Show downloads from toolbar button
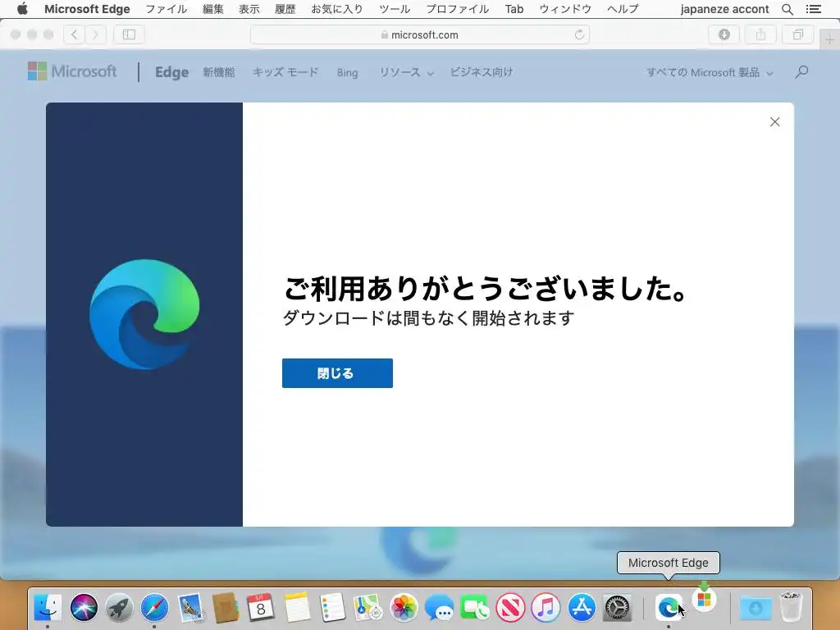 (724, 34)
